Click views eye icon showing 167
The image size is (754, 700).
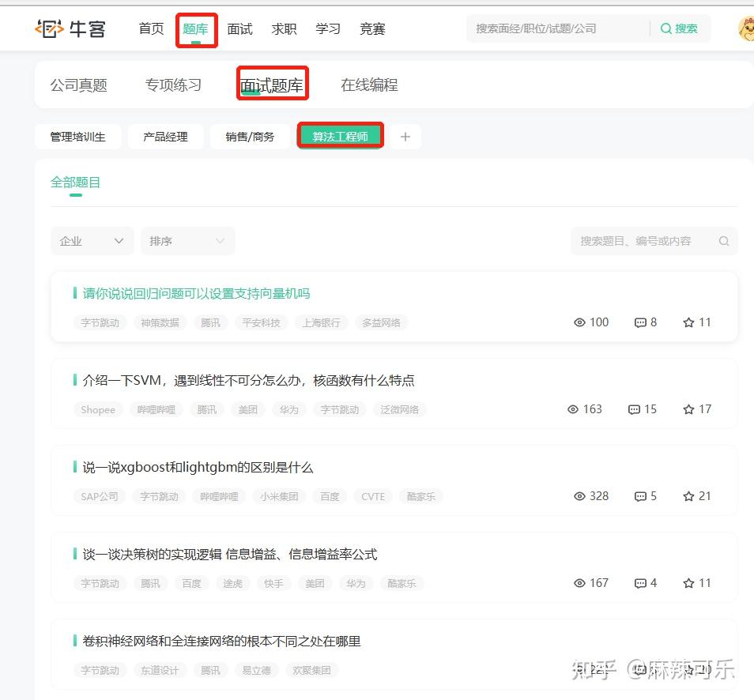(x=579, y=583)
